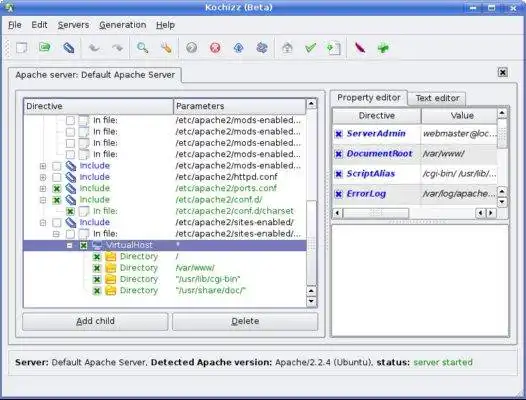
Task: Enable checkbox for Include httpd.conf
Action: (57, 177)
